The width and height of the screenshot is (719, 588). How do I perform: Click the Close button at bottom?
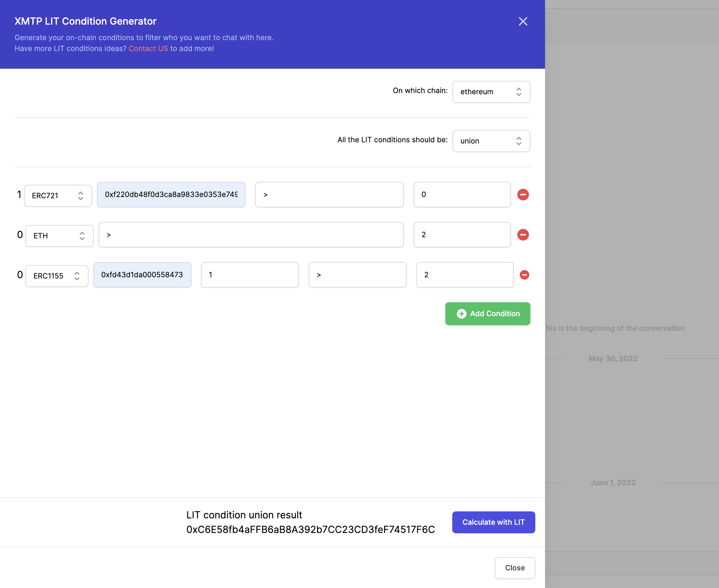point(514,568)
